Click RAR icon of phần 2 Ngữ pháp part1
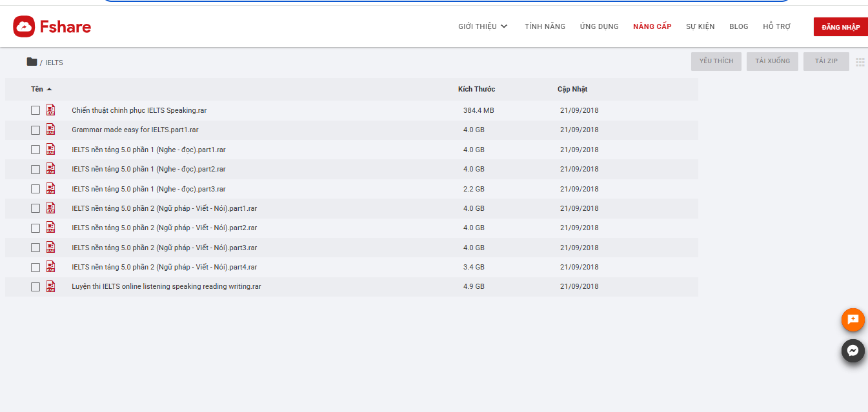Image resolution: width=868 pixels, height=412 pixels. [x=51, y=208]
